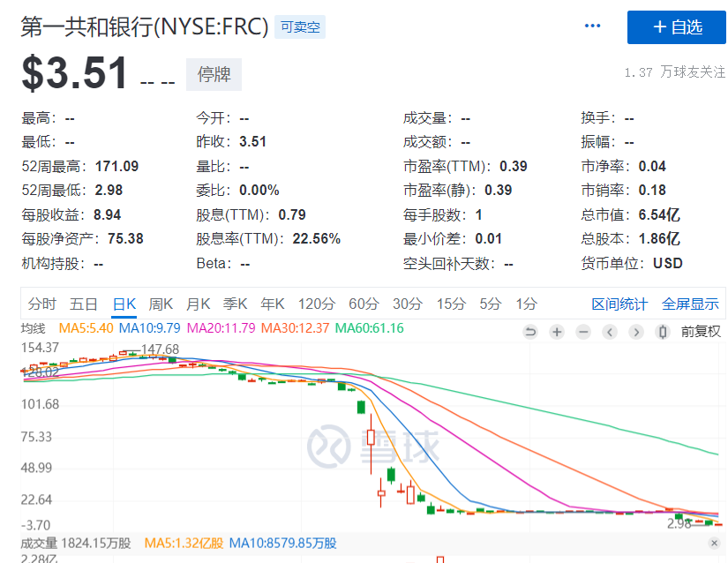Select the 月K monthly candlestick tab
Image resolution: width=728 pixels, height=563 pixels.
pyautogui.click(x=198, y=304)
